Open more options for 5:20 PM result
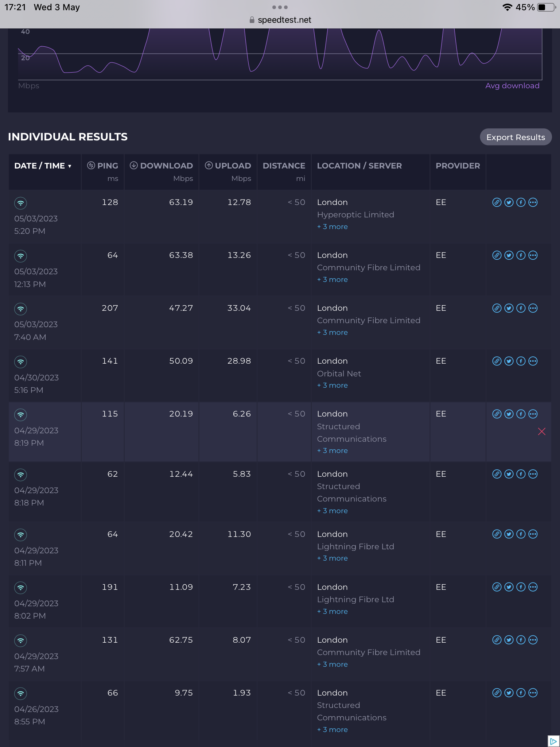The width and height of the screenshot is (560, 747). tap(533, 202)
